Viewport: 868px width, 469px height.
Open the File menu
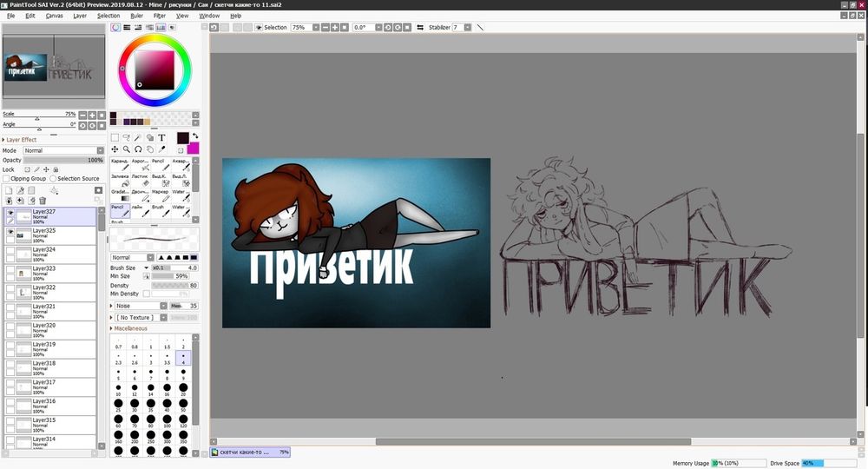(x=10, y=16)
